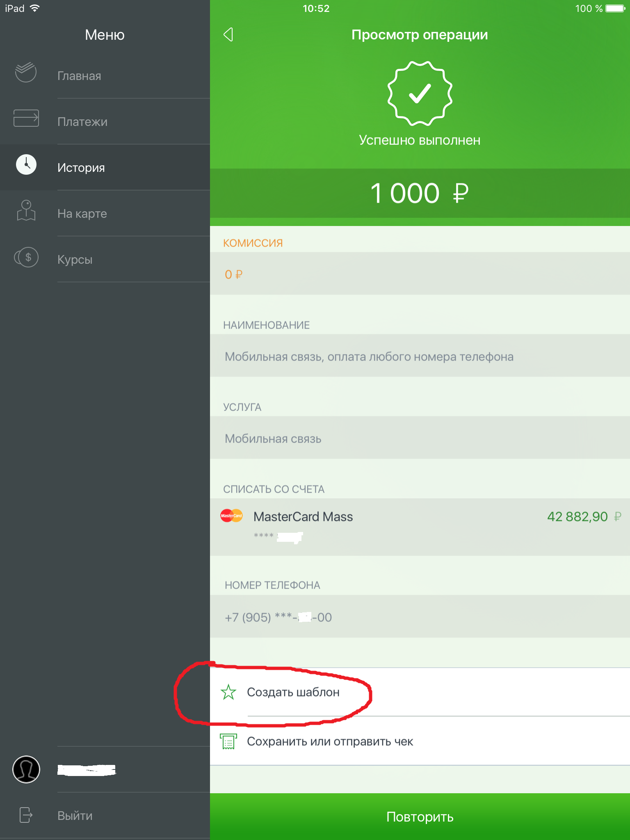
Task: Click the 10:52 clock in status bar
Action: pos(316,8)
